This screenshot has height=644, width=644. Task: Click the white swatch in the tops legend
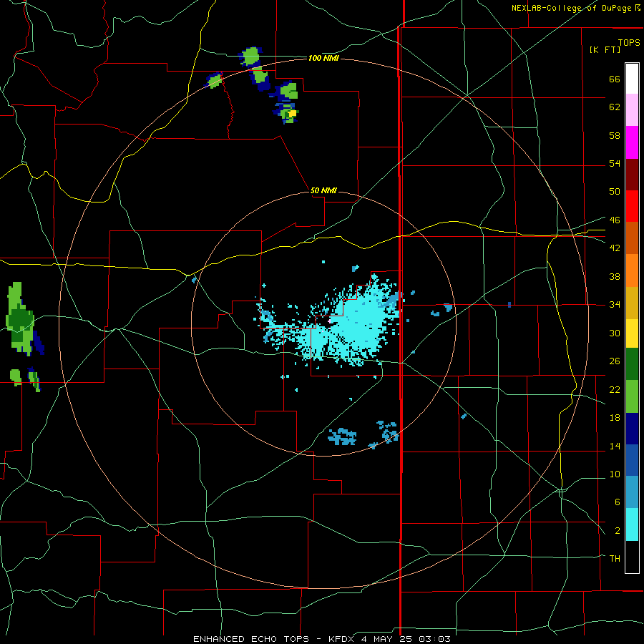[x=632, y=79]
